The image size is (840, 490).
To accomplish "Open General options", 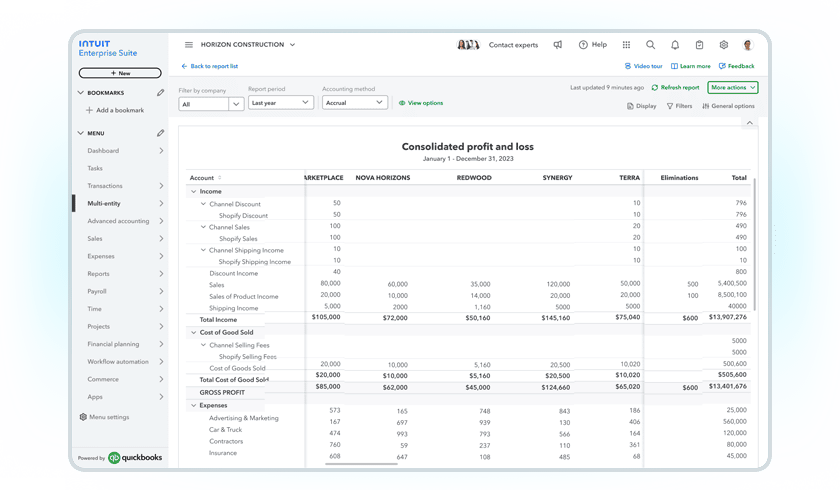I will (x=728, y=106).
